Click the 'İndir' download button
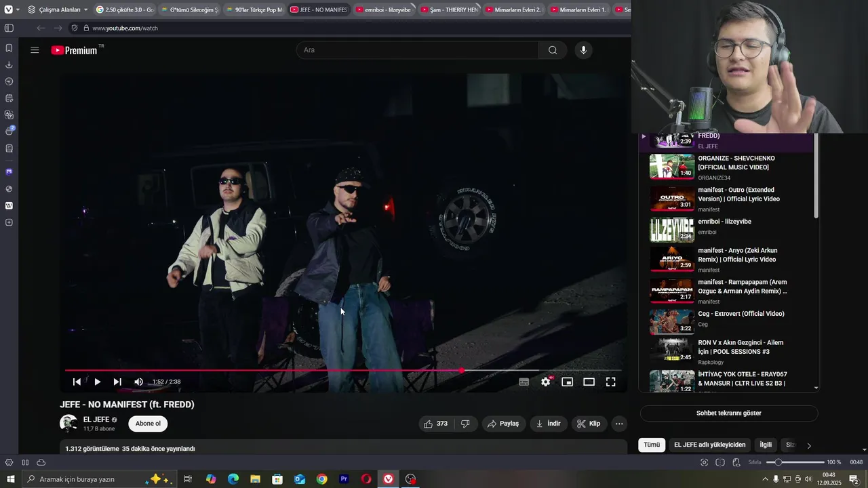 (549, 424)
